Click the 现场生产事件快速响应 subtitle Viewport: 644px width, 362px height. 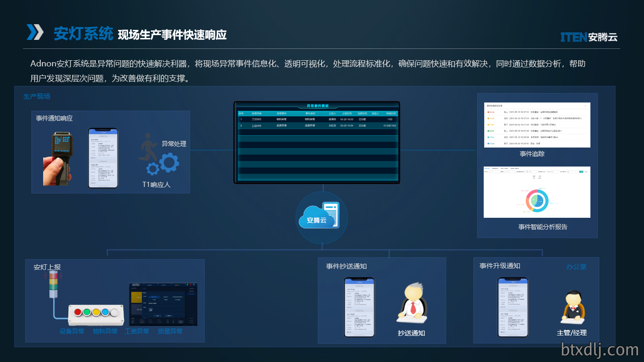(x=172, y=35)
